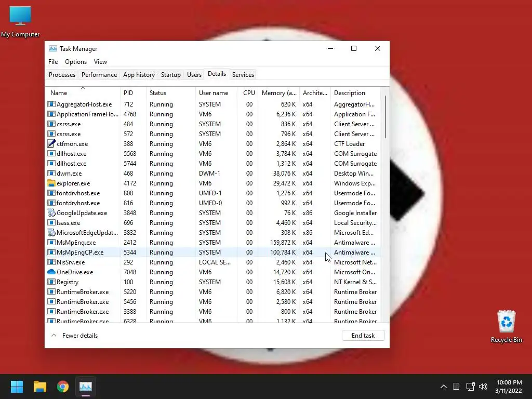The image size is (532, 399).
Task: Click the NT Kernel & S... description
Action: 355,282
